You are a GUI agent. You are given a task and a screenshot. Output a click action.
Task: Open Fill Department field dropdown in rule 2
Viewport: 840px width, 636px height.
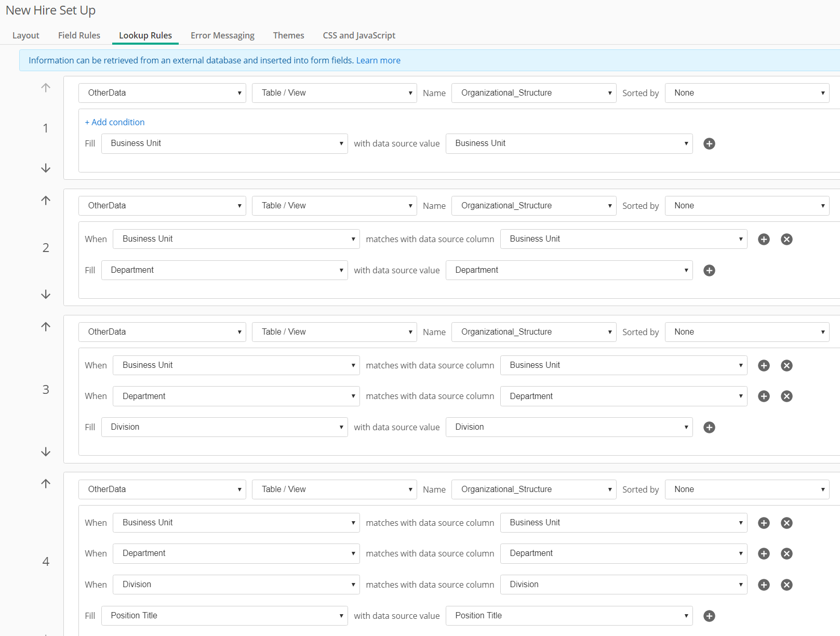click(224, 270)
